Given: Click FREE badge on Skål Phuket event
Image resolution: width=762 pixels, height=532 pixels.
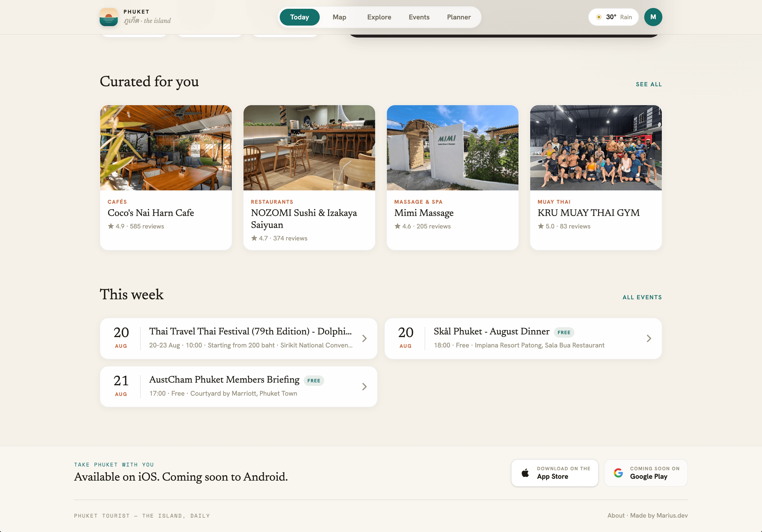Looking at the screenshot, I should pyautogui.click(x=564, y=332).
